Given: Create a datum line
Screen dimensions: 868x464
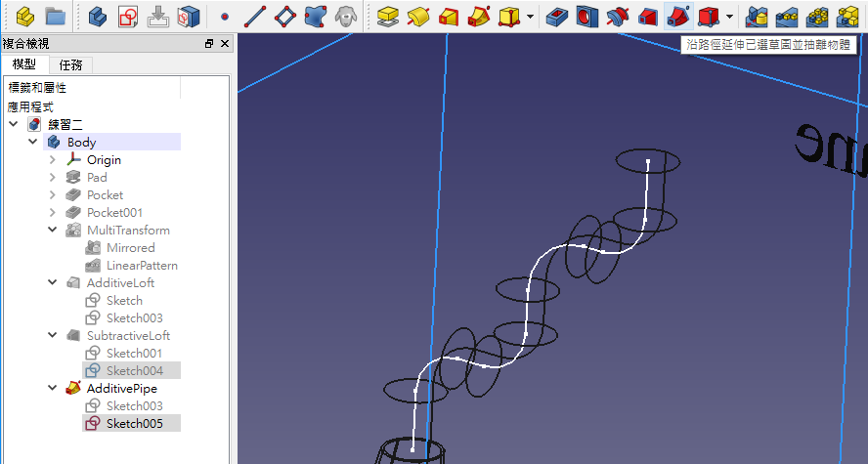Looking at the screenshot, I should coord(255,18).
